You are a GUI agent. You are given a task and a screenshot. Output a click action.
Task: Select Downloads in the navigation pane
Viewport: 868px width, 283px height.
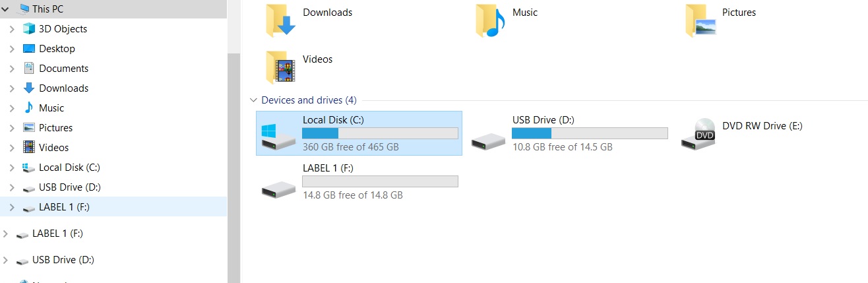coord(63,88)
